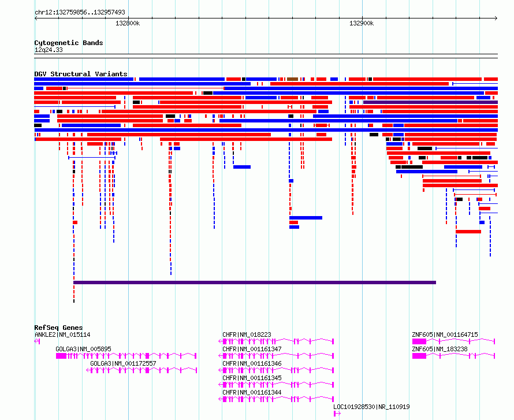Open the CHFR|NM_018223 transcript label
514x420 pixels.
click(x=247, y=334)
